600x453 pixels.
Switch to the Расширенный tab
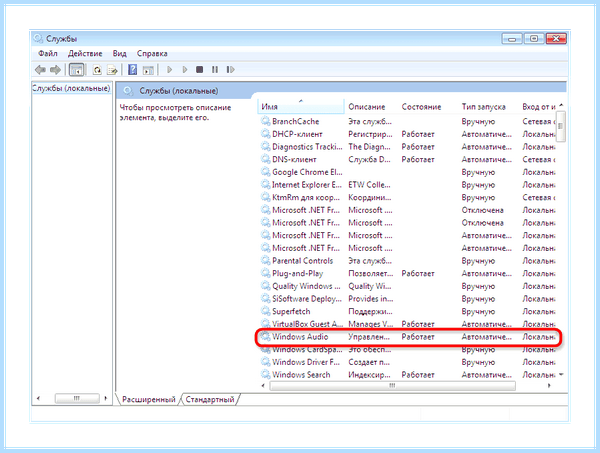tap(148, 399)
